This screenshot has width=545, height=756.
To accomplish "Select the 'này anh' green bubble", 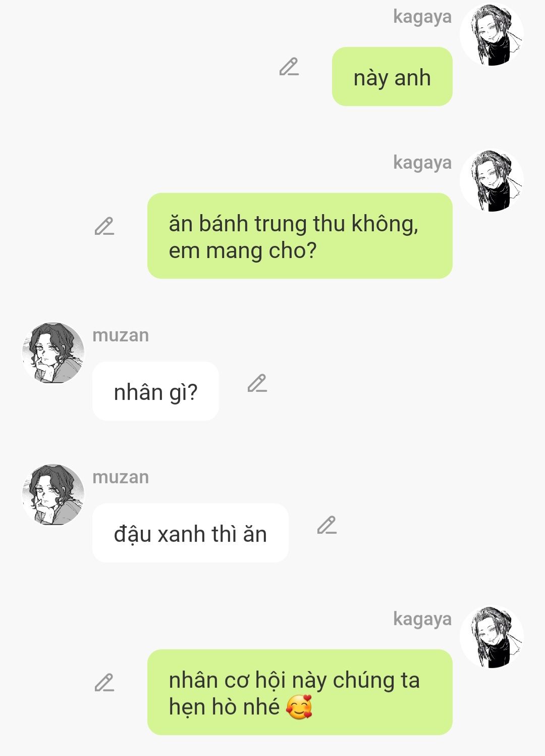I will (392, 77).
